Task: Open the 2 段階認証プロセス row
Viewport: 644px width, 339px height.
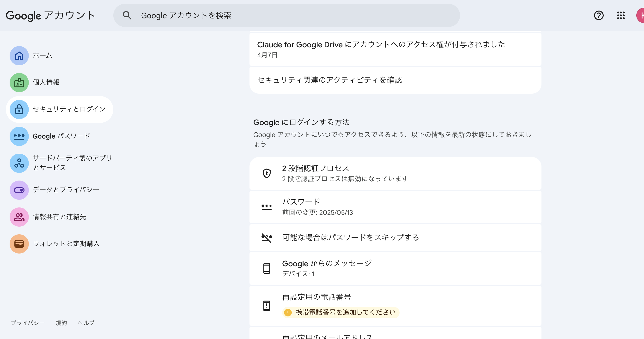Action: click(x=395, y=173)
